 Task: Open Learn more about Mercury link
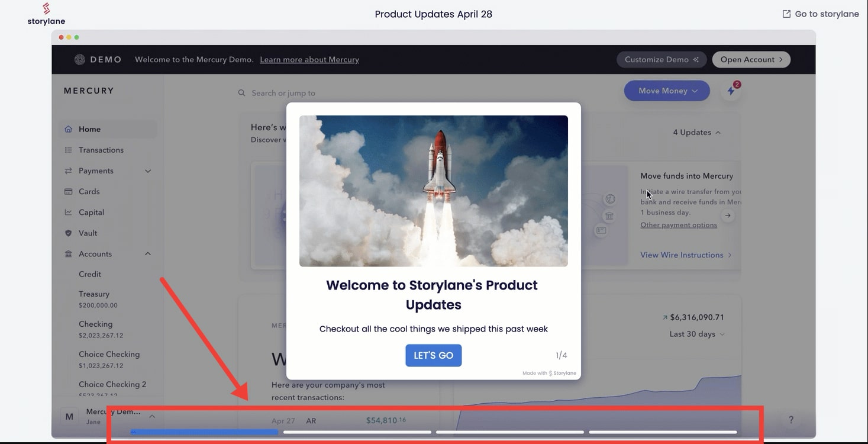point(309,60)
